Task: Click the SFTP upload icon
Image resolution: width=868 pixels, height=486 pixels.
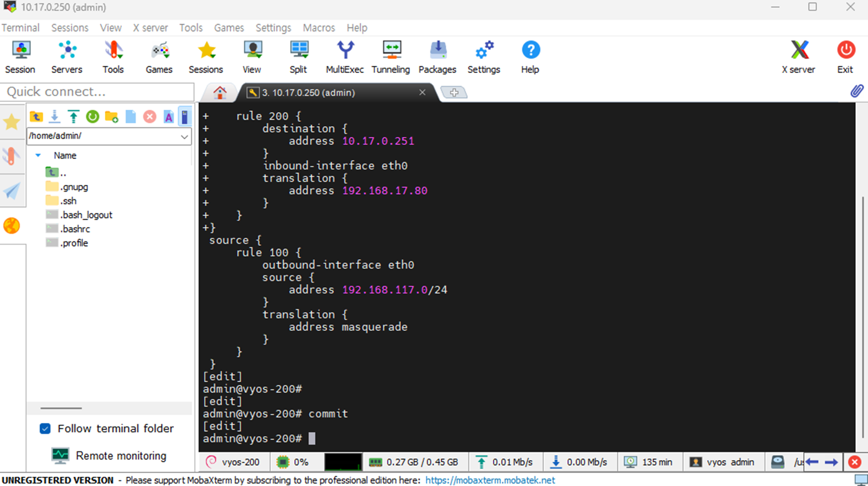Action: point(74,116)
